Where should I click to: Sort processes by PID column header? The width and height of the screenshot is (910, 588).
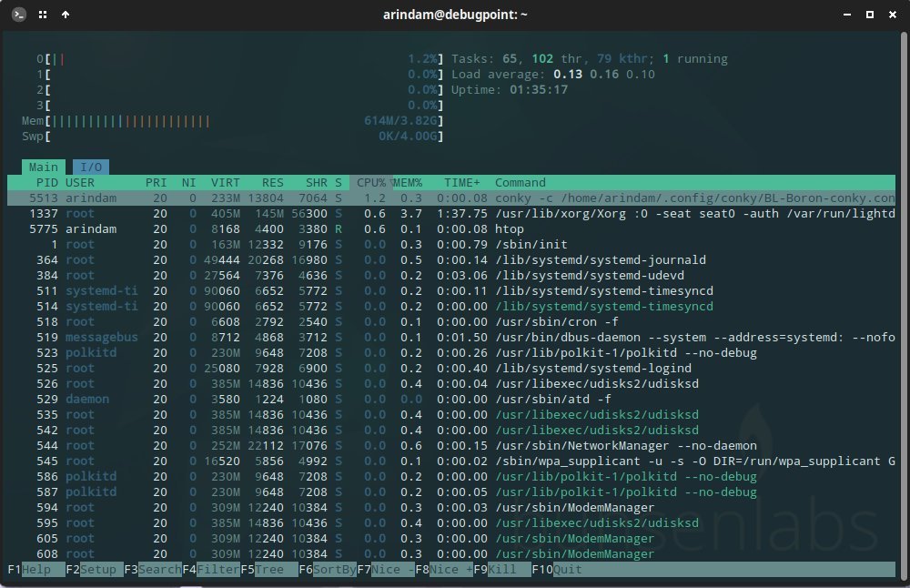point(46,182)
